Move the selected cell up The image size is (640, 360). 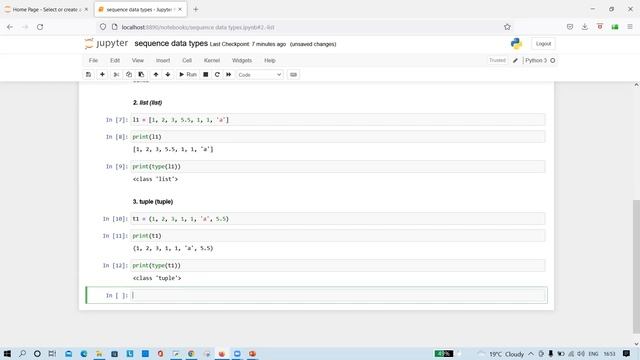[156, 75]
